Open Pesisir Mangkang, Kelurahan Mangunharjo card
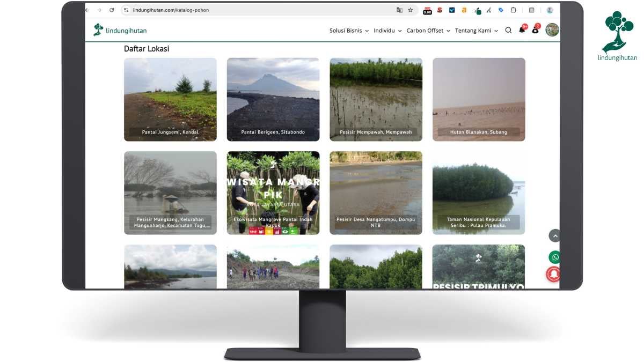 (x=170, y=193)
